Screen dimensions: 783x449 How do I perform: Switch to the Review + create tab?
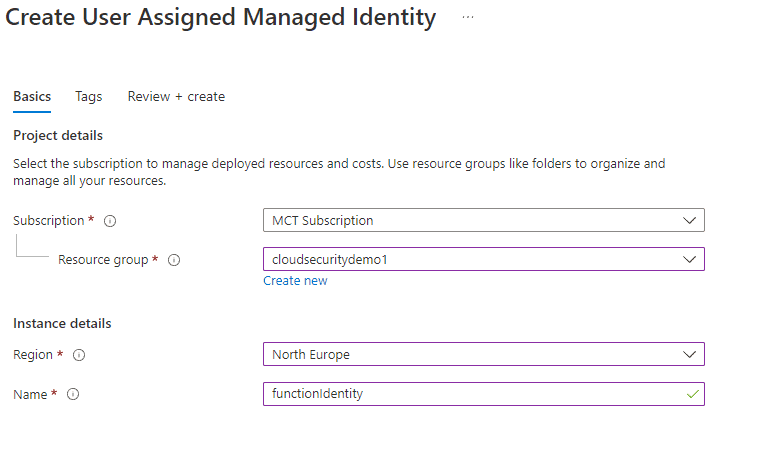pos(176,96)
